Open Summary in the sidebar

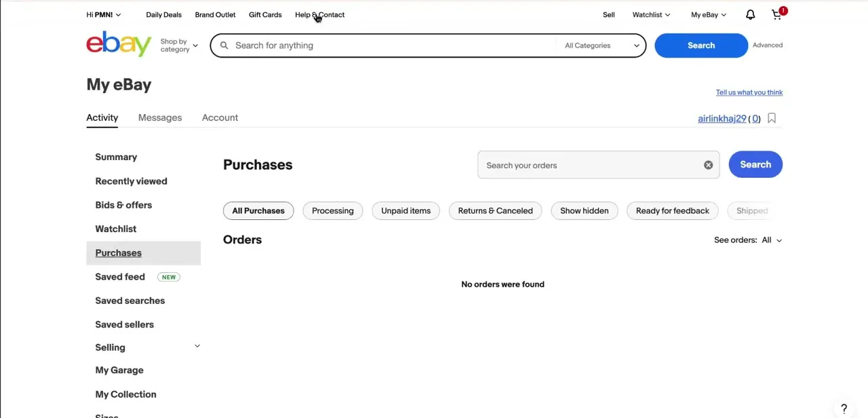click(116, 157)
